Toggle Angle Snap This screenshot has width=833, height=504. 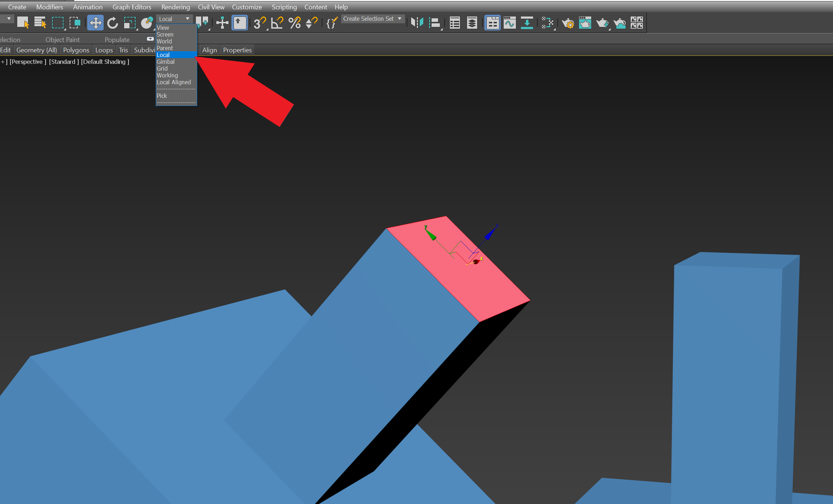tap(277, 23)
